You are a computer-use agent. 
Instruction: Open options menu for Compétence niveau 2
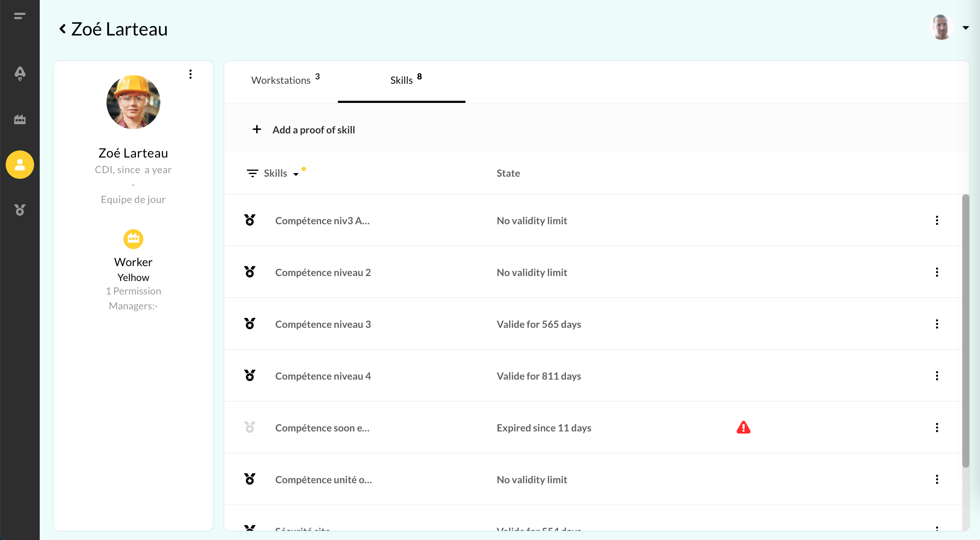click(x=937, y=272)
